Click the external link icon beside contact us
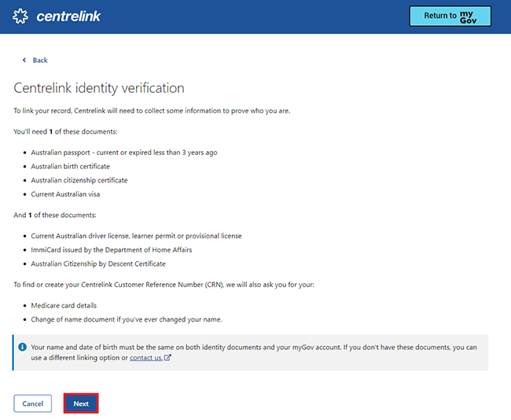Image resolution: width=511 pixels, height=420 pixels. [x=167, y=358]
